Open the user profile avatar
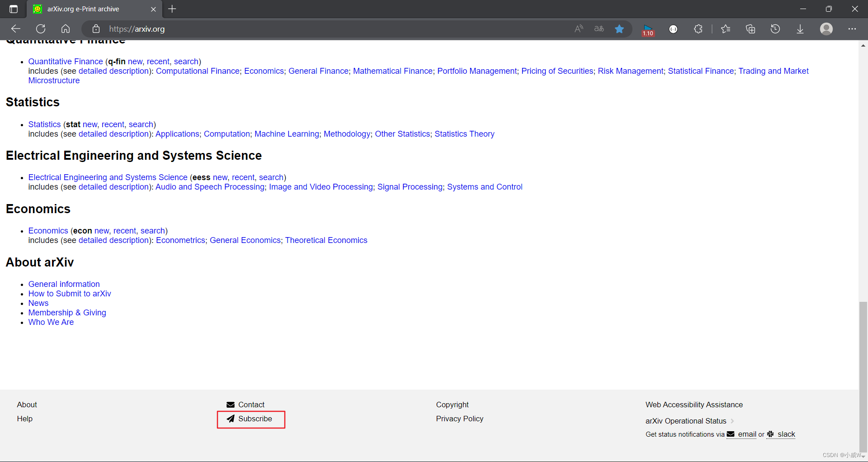 (x=826, y=29)
